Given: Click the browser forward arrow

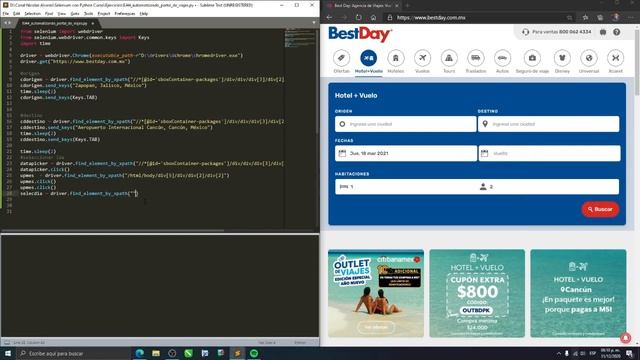Looking at the screenshot, I should [344, 18].
